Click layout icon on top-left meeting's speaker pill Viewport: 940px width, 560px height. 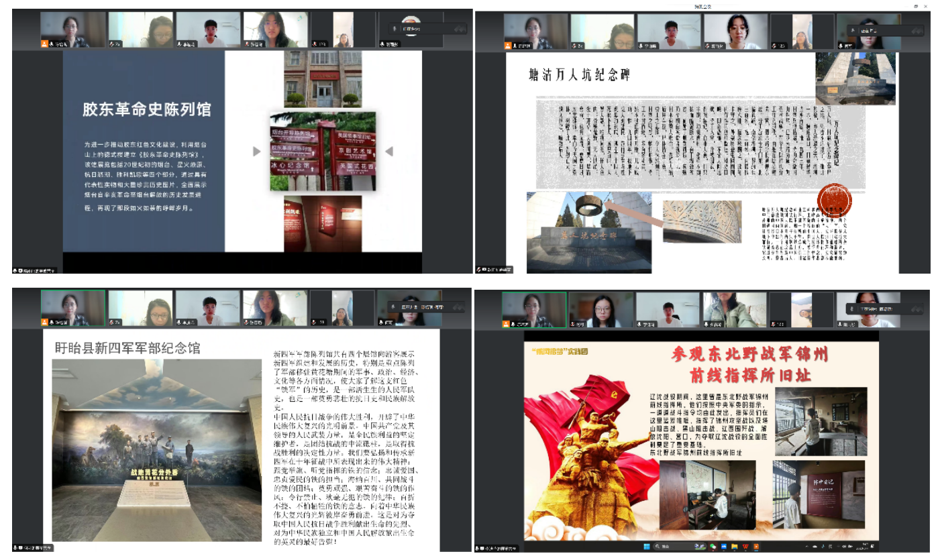pos(460,29)
